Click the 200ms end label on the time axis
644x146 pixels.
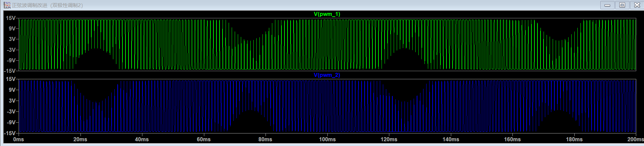[635, 139]
